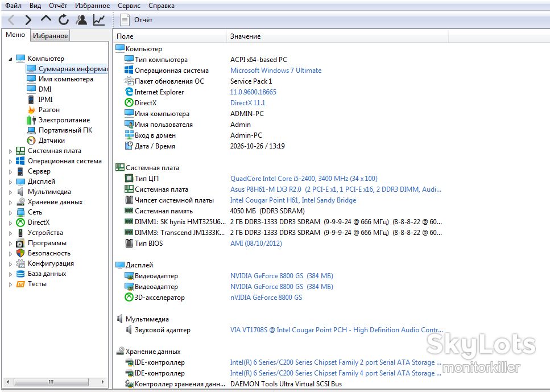Screen dimensions: 550x392
Task: Switch to the Избранное sidebar tab
Action: (50, 36)
